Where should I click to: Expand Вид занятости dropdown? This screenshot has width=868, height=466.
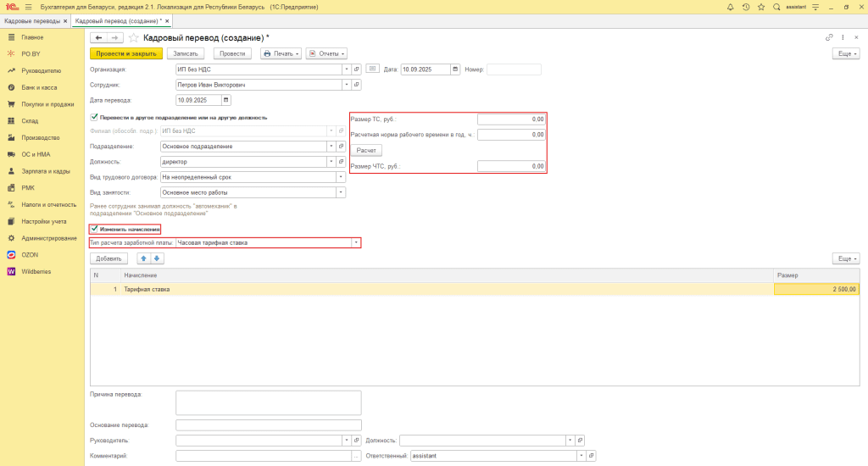pyautogui.click(x=341, y=192)
